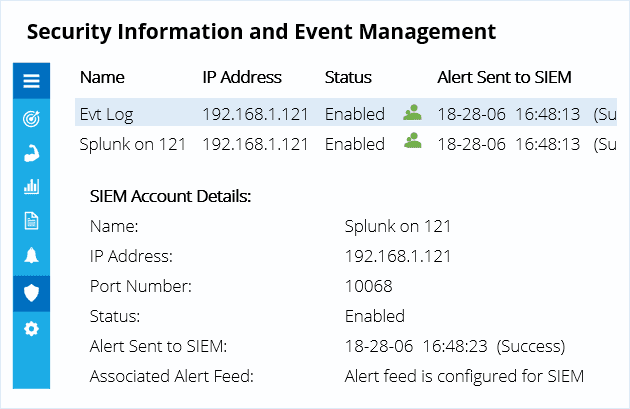Open the hamburger menu in sidebar
The image size is (630, 409).
(31, 81)
